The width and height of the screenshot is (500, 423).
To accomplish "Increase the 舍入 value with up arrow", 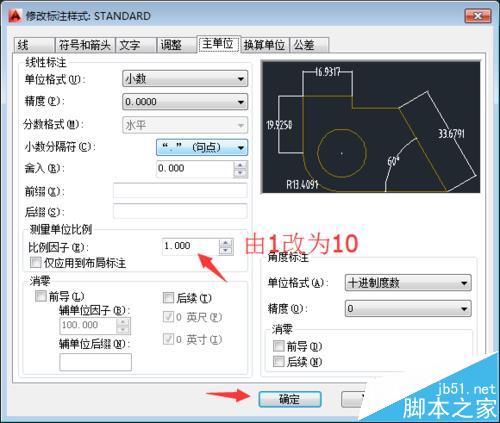I will pyautogui.click(x=240, y=165).
